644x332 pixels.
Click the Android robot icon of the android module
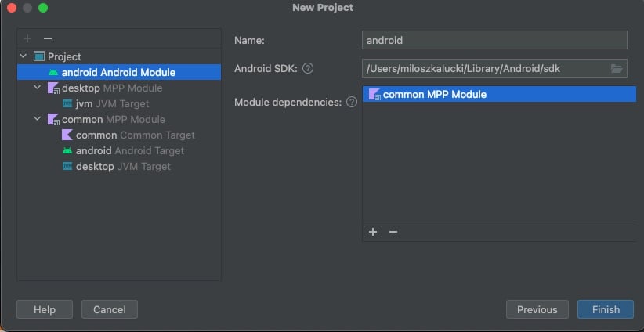53,72
